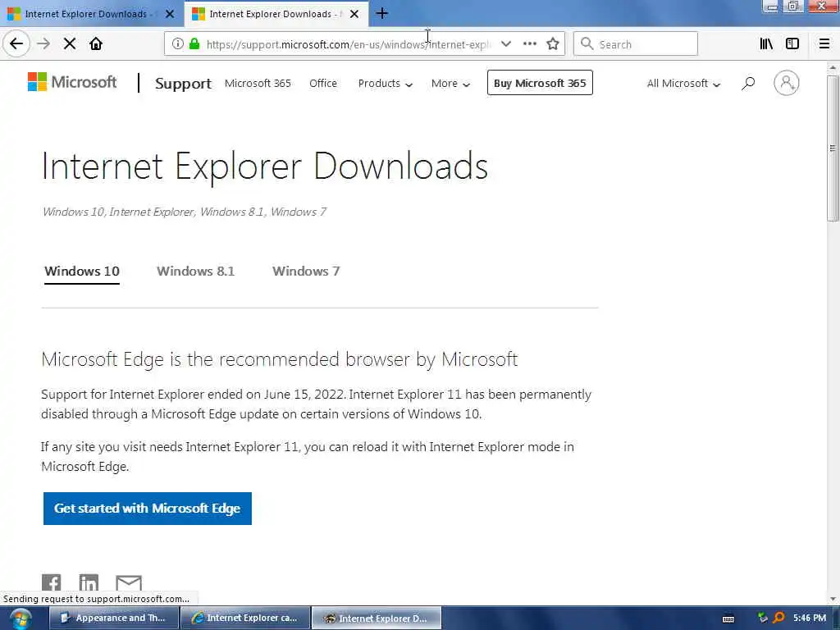Expand the All Microsoft menu
The height and width of the screenshot is (630, 840).
(683, 84)
